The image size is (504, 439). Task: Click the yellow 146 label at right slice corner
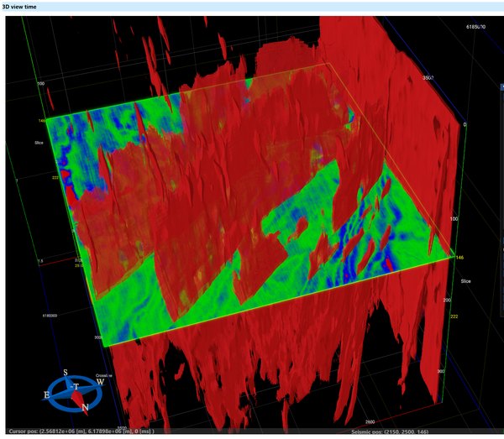tap(459, 257)
